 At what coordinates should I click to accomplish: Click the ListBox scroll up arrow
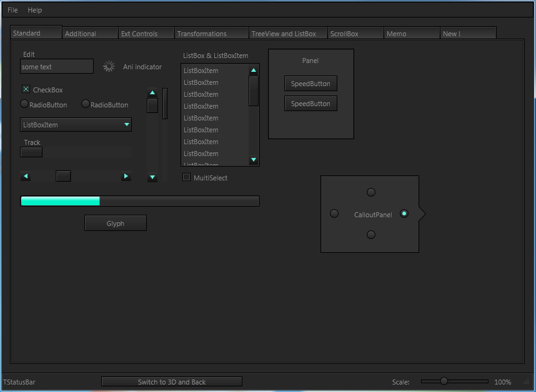[x=254, y=70]
